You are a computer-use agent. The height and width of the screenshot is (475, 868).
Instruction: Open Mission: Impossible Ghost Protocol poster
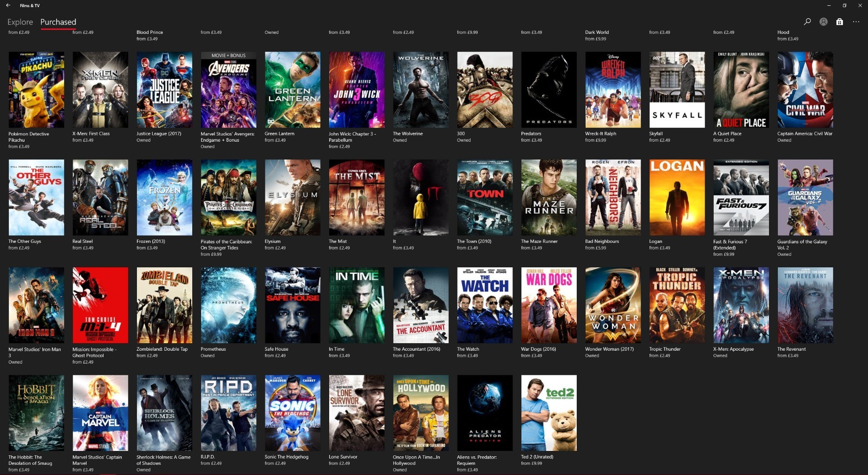click(100, 305)
